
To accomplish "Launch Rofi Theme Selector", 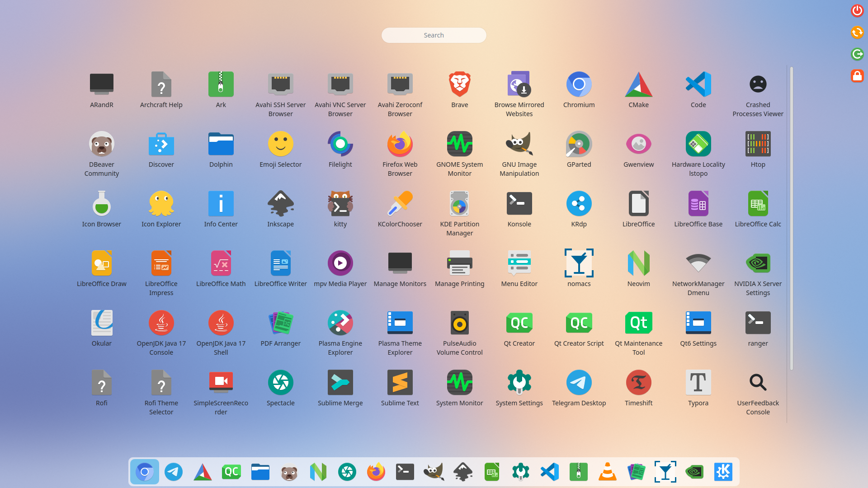I will coord(161,392).
